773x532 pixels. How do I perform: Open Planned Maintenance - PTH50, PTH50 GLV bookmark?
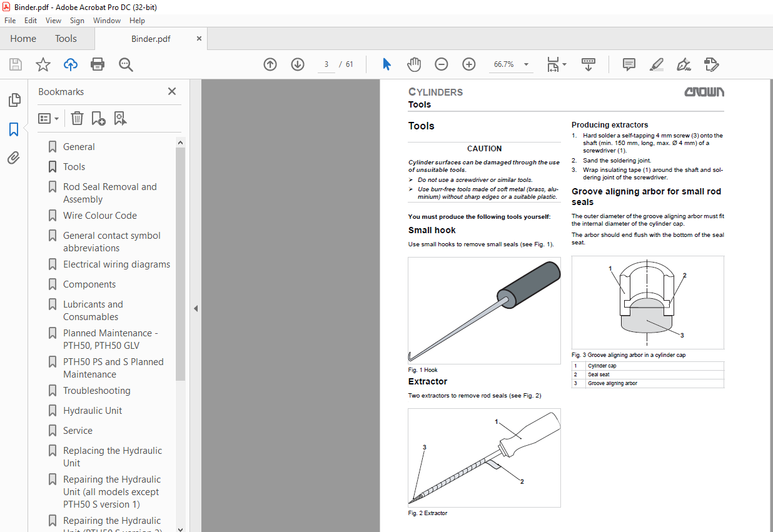coord(110,339)
